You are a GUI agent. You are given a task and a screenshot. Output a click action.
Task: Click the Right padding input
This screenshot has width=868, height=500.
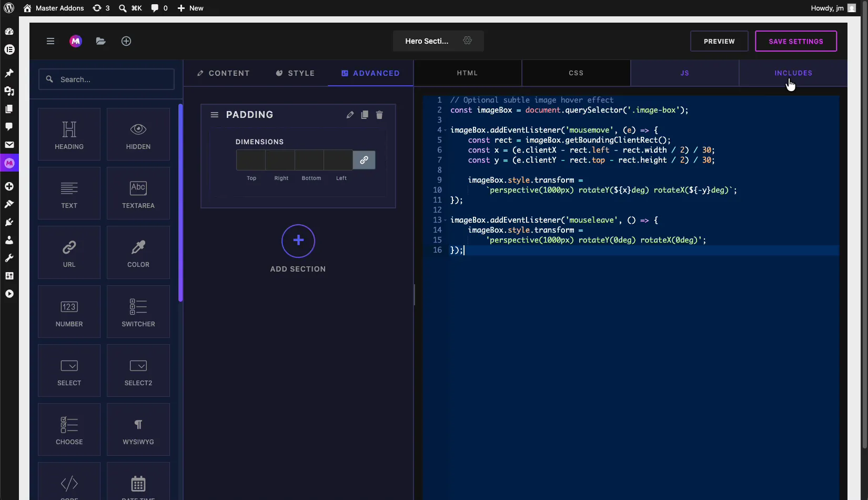pos(280,160)
